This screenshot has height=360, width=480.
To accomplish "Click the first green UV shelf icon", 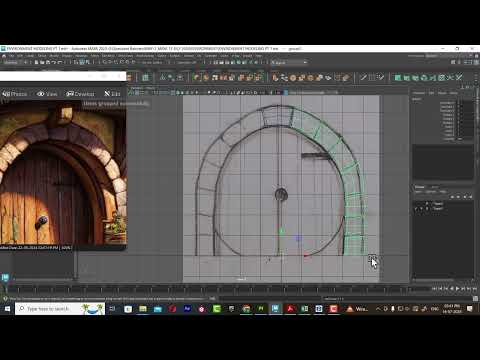I will tap(398, 78).
